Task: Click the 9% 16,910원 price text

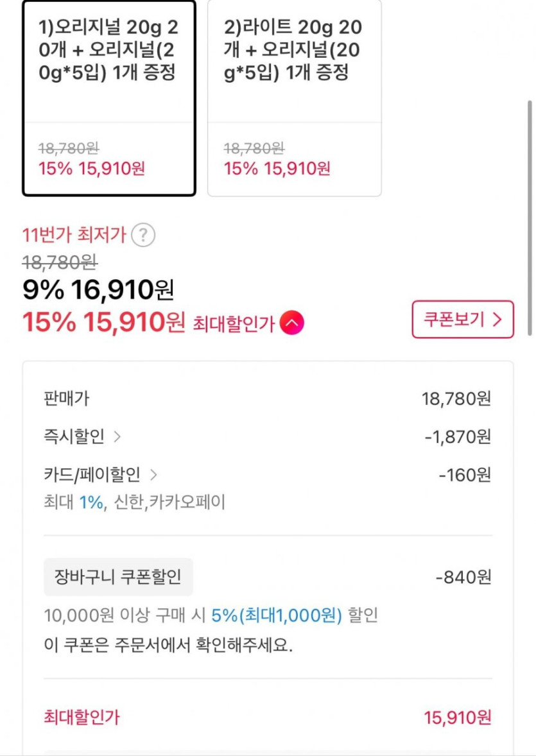Action: click(x=98, y=291)
